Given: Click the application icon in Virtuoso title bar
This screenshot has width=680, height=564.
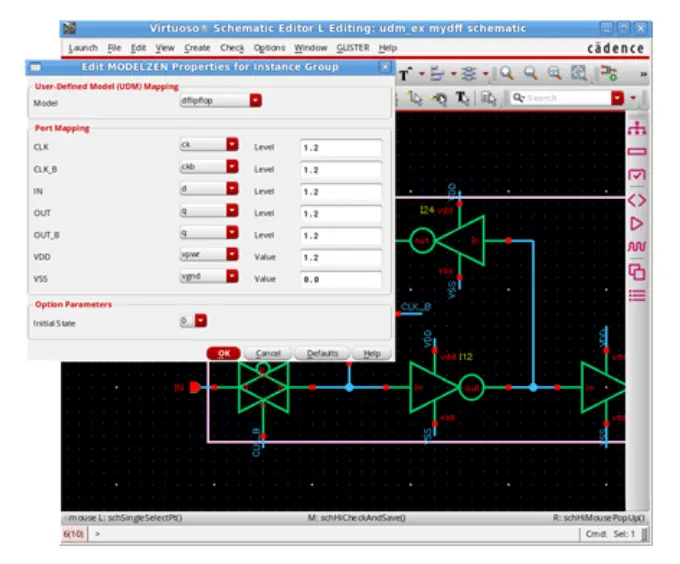Looking at the screenshot, I should (x=69, y=29).
